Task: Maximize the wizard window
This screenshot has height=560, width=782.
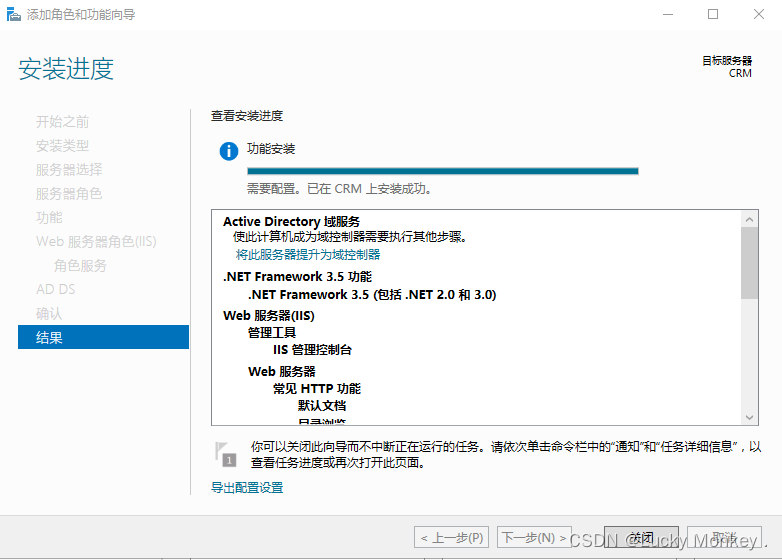Action: pyautogui.click(x=713, y=14)
